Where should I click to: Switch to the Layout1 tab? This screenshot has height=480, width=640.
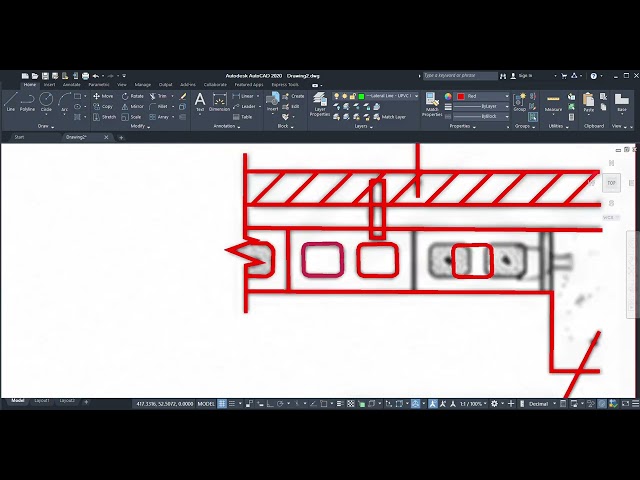pos(42,401)
